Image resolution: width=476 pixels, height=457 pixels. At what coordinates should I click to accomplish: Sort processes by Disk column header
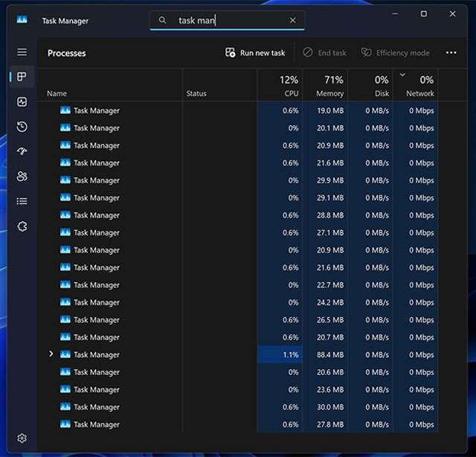(x=370, y=86)
